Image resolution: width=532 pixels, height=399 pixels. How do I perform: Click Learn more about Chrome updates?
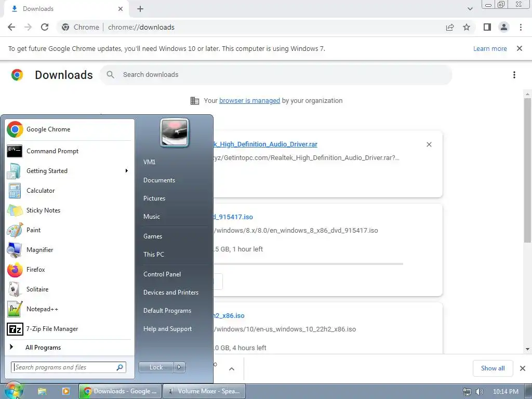click(x=490, y=48)
